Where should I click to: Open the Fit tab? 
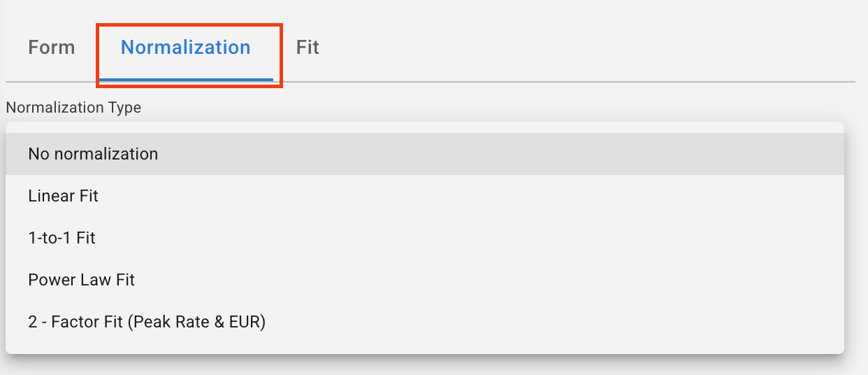[x=308, y=48]
